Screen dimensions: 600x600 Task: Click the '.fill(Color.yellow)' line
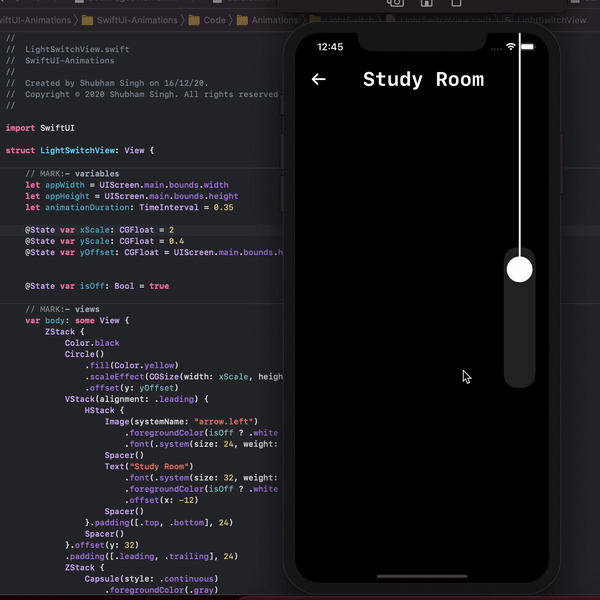coord(132,365)
